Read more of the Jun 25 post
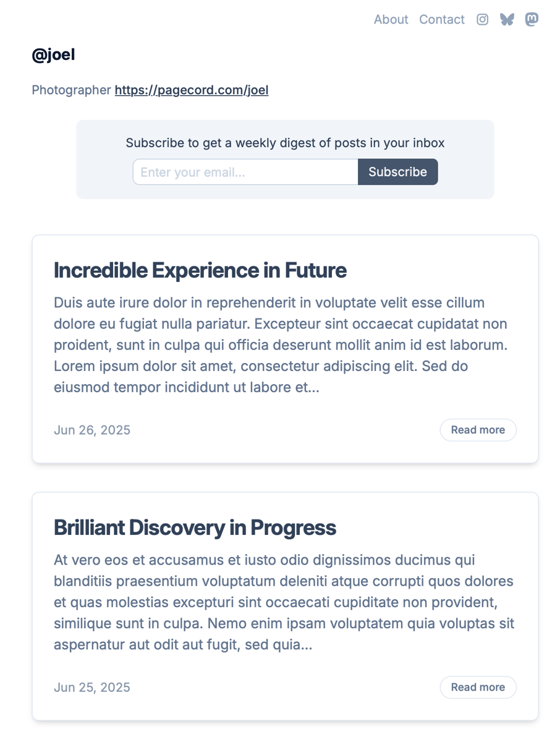 pyautogui.click(x=478, y=687)
